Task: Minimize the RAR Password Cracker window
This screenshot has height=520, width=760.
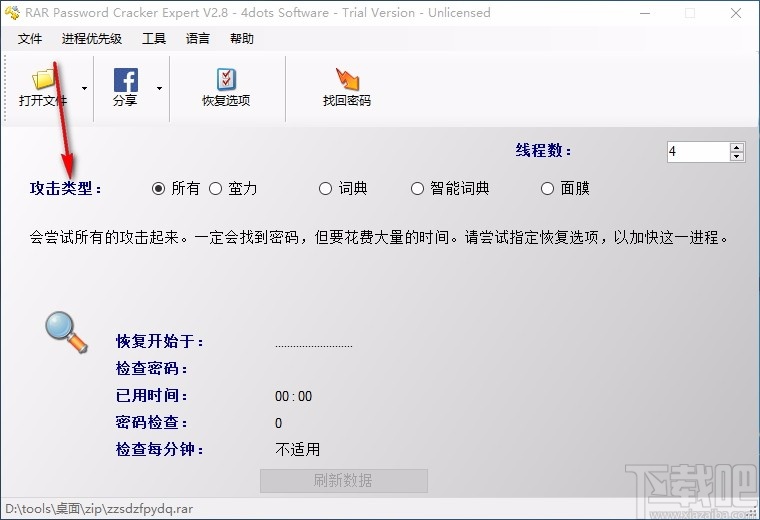Action: point(645,13)
